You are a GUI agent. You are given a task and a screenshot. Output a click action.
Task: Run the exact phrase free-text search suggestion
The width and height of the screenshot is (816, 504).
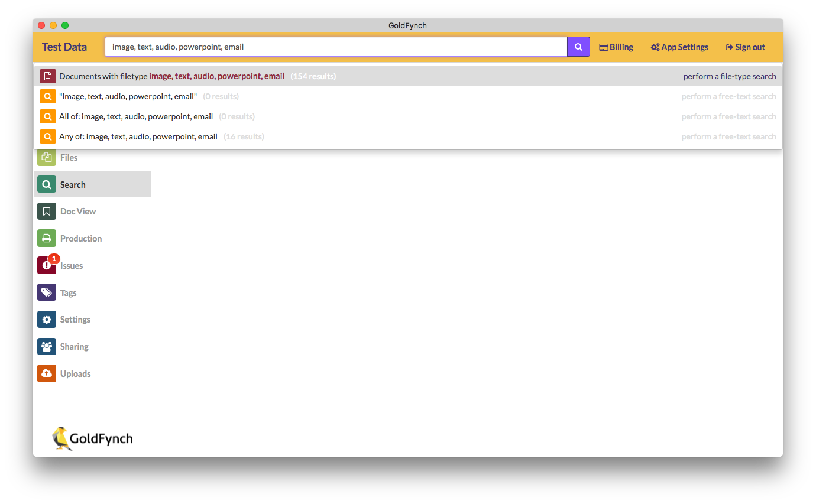127,96
